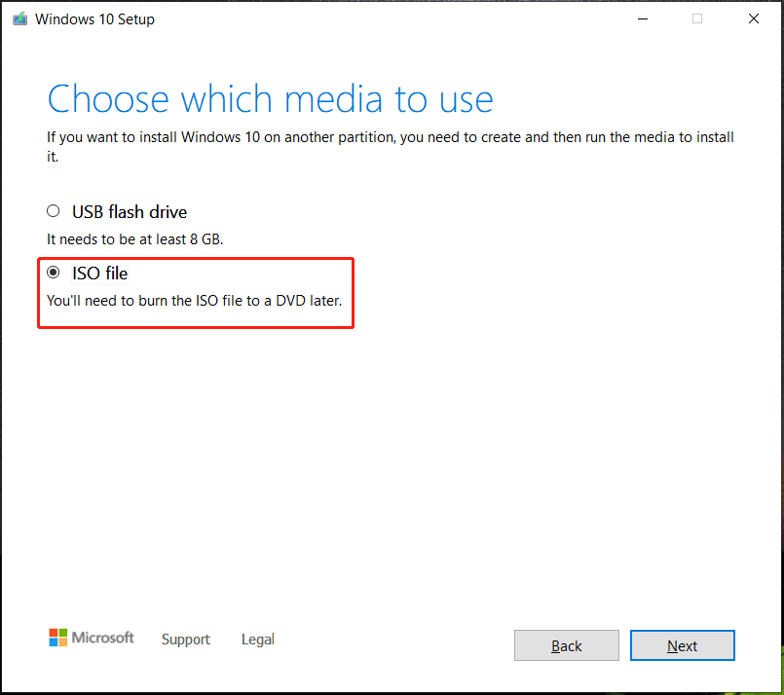Click the 8 GB requirement note

[134, 238]
